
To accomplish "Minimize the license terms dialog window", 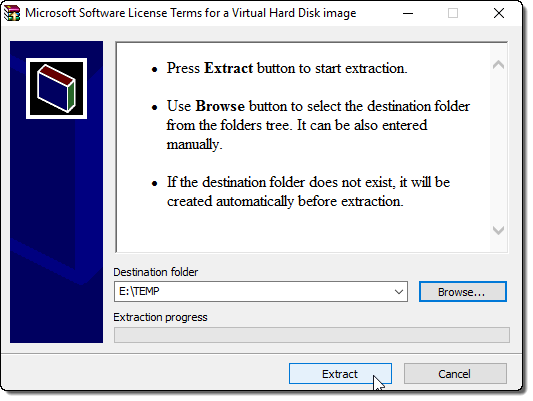I will [x=408, y=14].
